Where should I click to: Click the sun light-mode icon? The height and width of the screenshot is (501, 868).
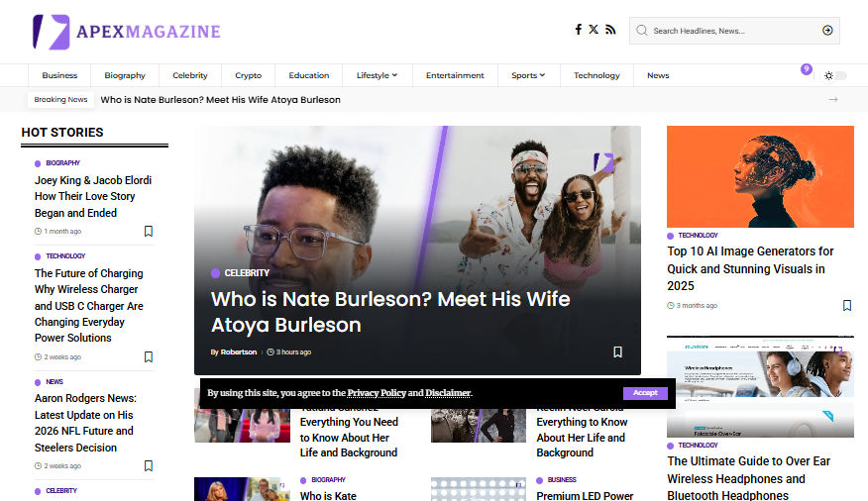828,76
